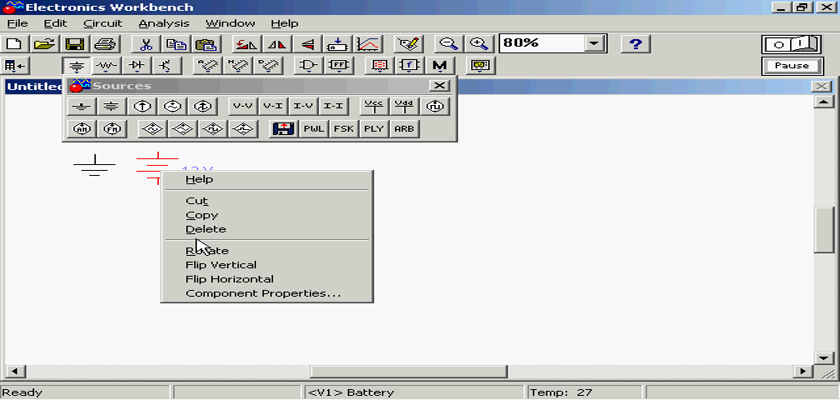Open the Analysis menu
840x400 pixels.
(164, 24)
